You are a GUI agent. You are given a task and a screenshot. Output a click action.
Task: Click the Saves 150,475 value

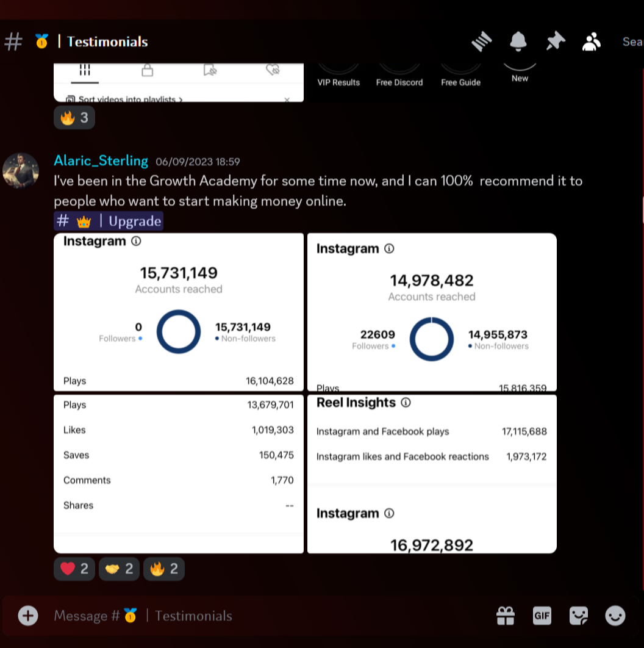tap(276, 455)
